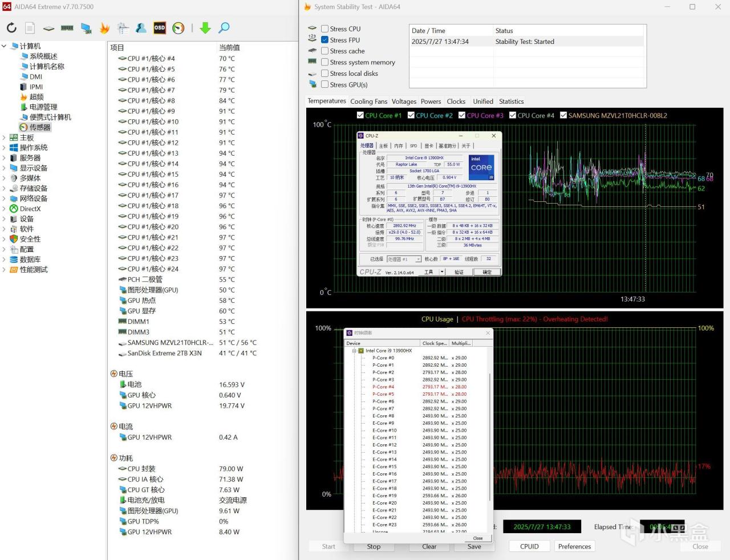
Task: Select 系统概述 in the sidebar tree
Action: [43, 56]
